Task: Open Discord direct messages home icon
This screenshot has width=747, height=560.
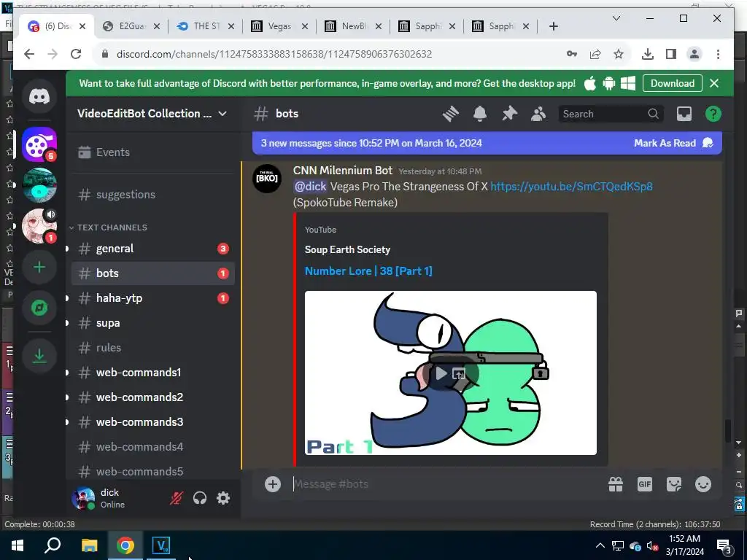Action: (x=39, y=97)
